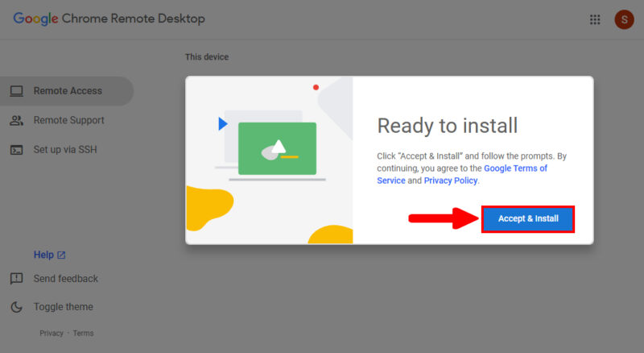The width and height of the screenshot is (644, 353).
Task: Click the Remote Support people icon
Action: [x=16, y=121]
